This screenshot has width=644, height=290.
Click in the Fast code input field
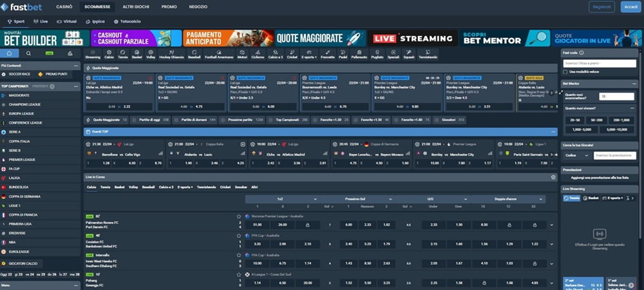(600, 64)
